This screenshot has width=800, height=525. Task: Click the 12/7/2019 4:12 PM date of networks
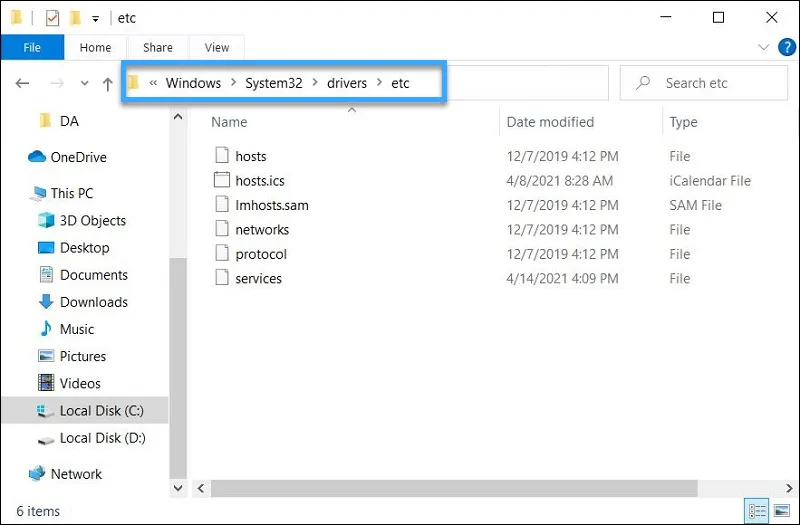[562, 230]
